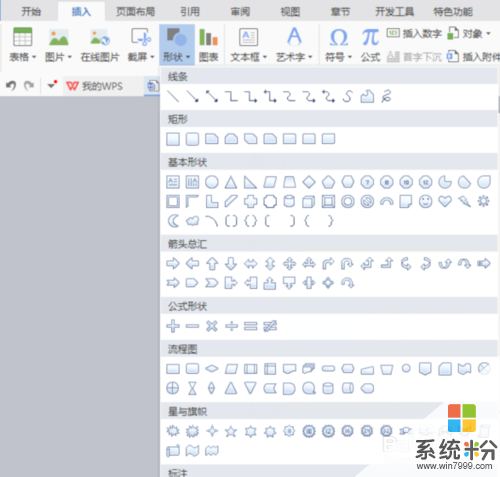This screenshot has height=477, width=500.
Task: Switch to the 开始 tab
Action: pos(31,12)
